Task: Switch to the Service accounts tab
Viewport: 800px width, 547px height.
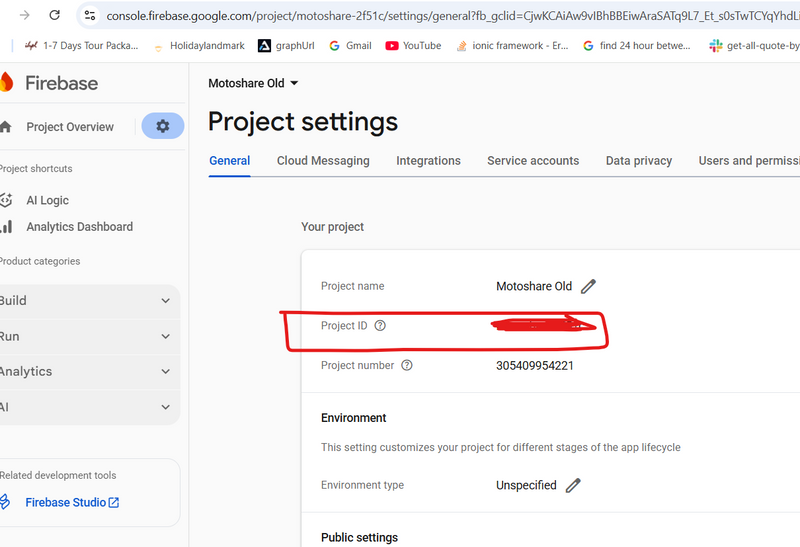Action: click(x=533, y=161)
